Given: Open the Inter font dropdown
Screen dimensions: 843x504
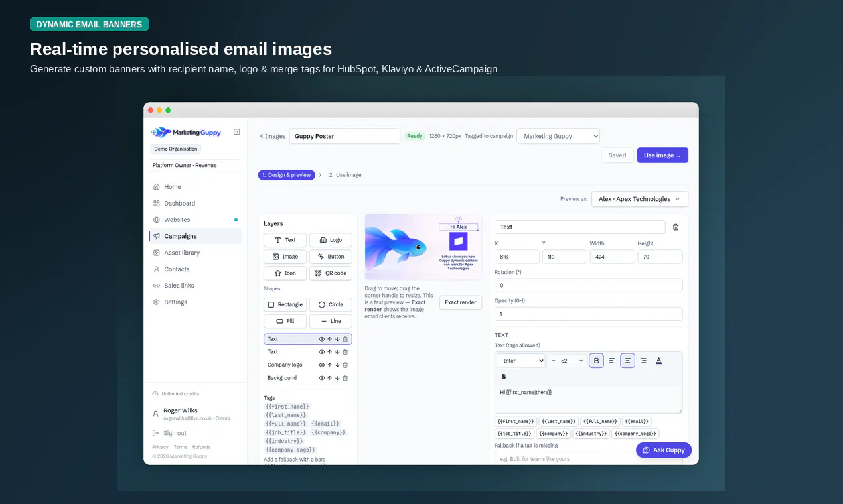Looking at the screenshot, I should pyautogui.click(x=521, y=361).
